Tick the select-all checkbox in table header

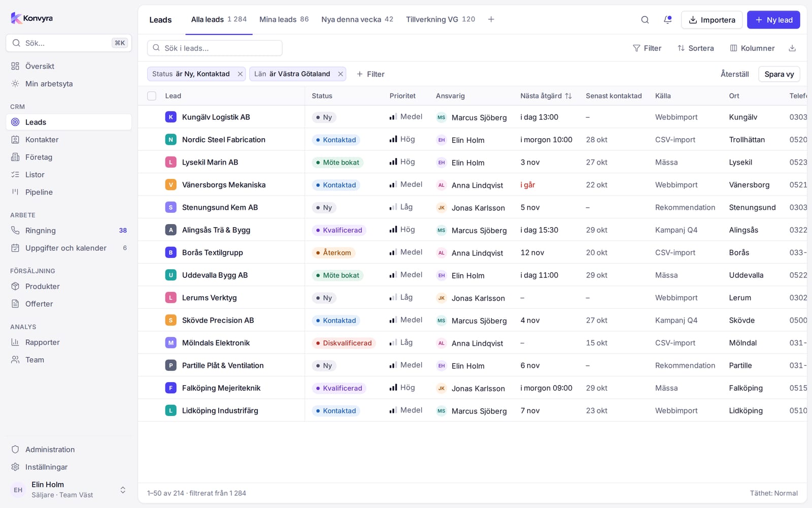click(152, 96)
